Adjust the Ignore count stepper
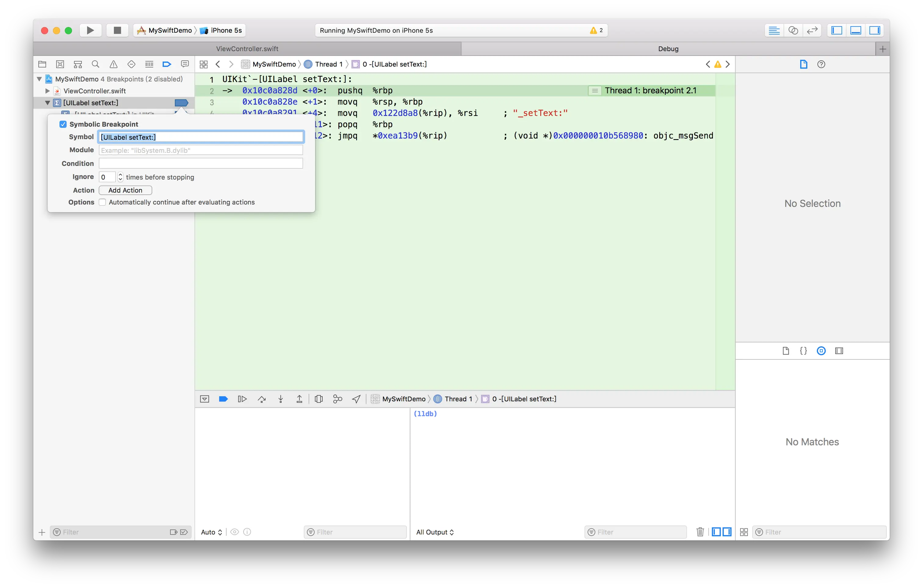Image resolution: width=923 pixels, height=588 pixels. point(120,177)
